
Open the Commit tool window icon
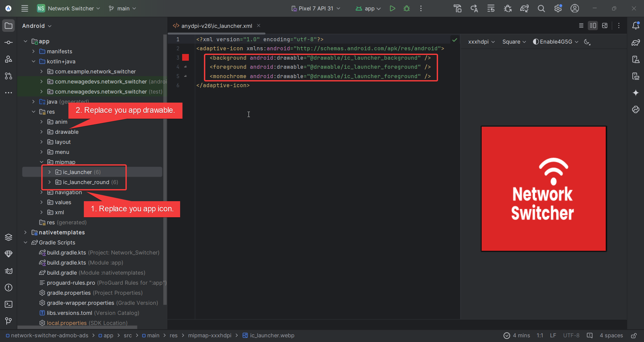9,43
